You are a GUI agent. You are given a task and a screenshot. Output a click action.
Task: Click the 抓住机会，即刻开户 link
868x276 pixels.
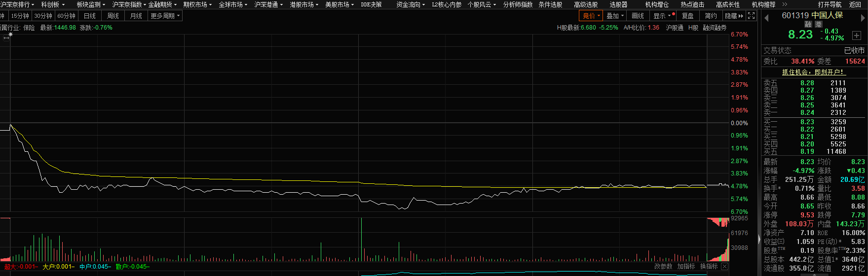814,72
